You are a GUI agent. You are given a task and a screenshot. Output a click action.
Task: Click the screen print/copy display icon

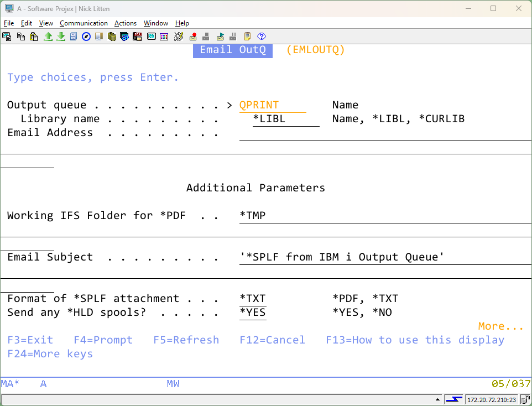[x=7, y=37]
